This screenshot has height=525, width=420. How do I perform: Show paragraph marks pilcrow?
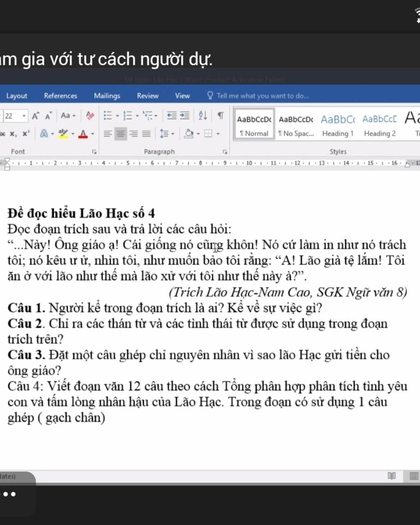[221, 116]
